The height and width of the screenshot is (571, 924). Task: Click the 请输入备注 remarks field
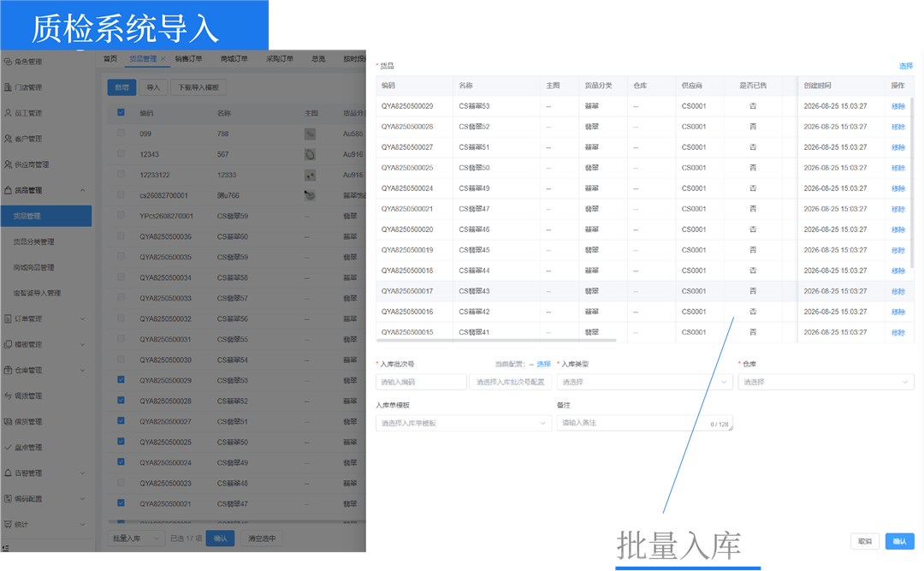[x=645, y=423]
